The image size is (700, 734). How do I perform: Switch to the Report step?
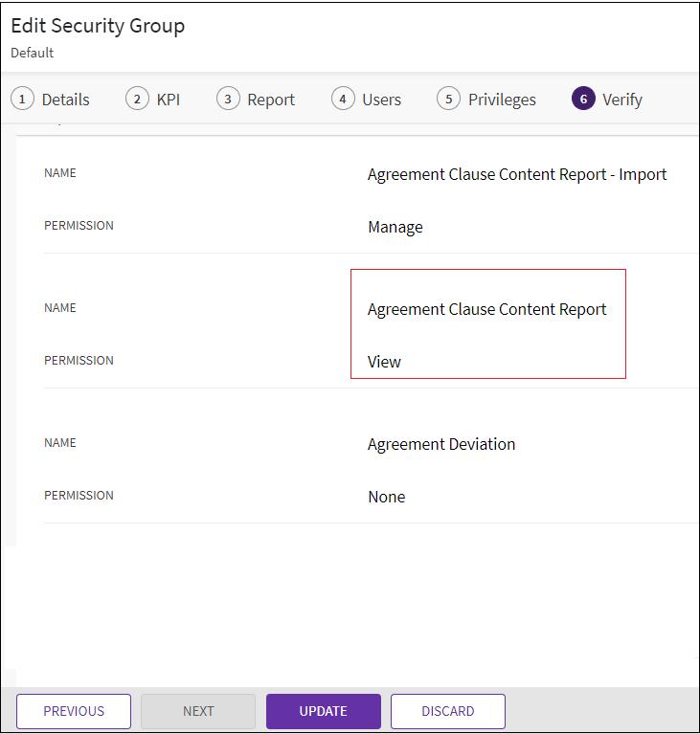(271, 100)
